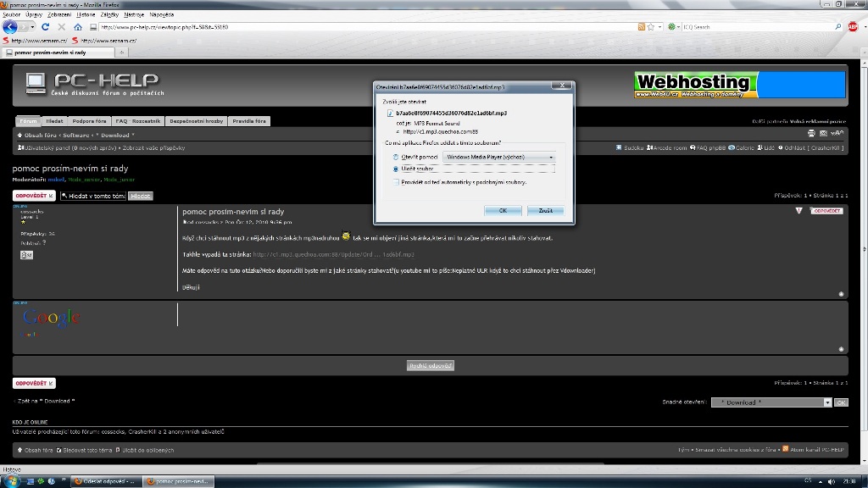Click the print topic printer icon
This screenshot has height=488, width=868.
pos(811,133)
